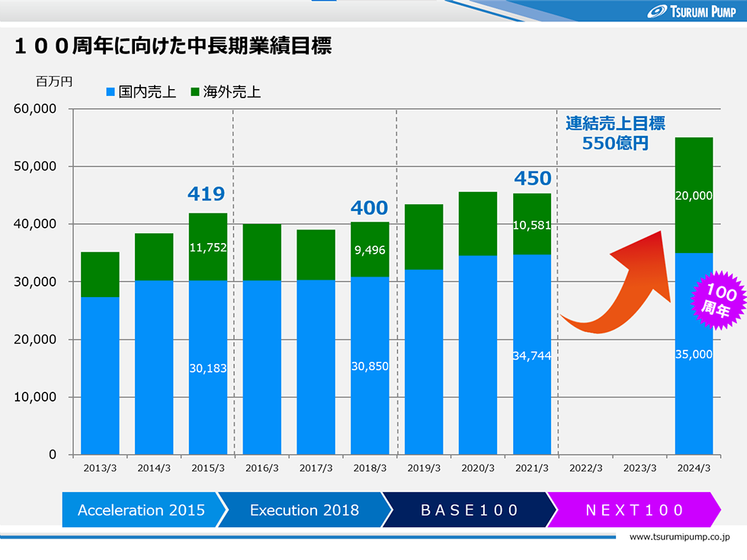This screenshot has height=560, width=747.
Task: Select the 海外売上 legend label
Action: (x=232, y=91)
